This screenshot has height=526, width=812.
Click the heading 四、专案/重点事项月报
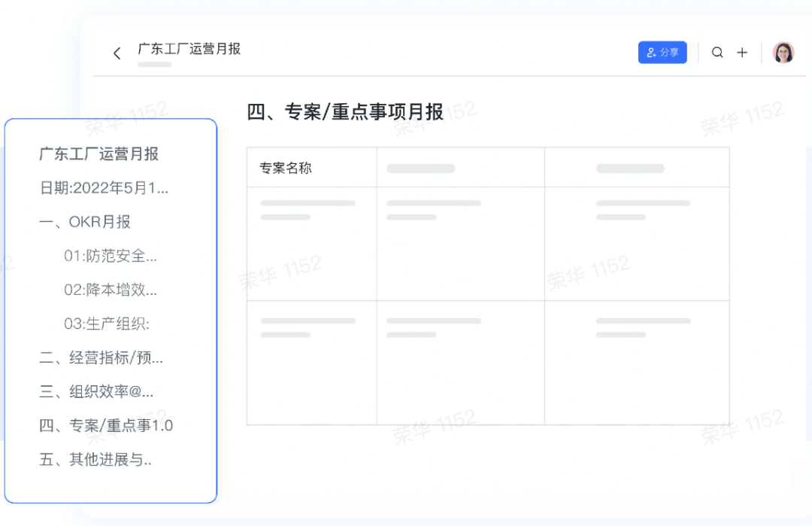[x=345, y=112]
